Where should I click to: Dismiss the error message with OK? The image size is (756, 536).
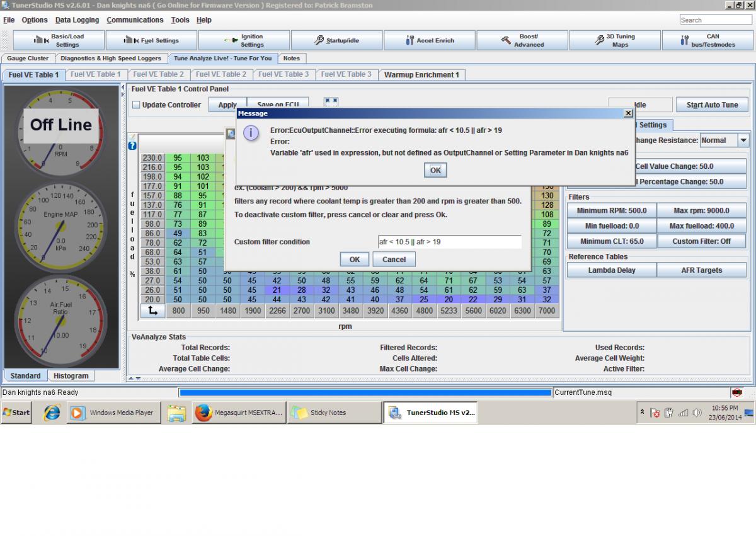point(435,170)
